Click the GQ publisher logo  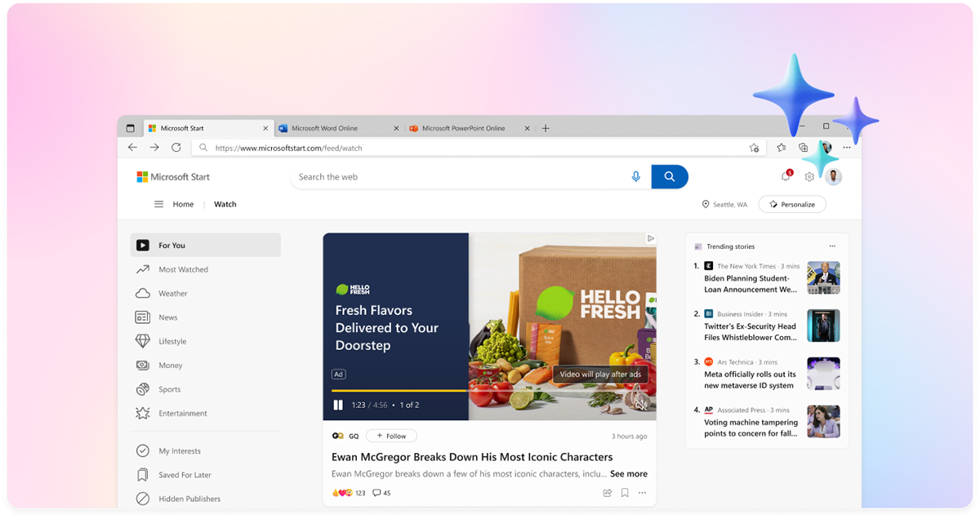tap(338, 436)
